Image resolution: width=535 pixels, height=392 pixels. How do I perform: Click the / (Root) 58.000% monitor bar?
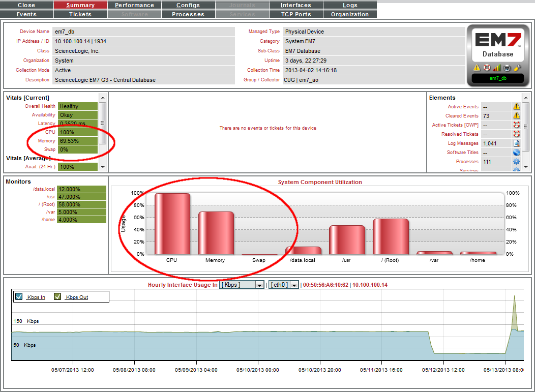point(81,204)
